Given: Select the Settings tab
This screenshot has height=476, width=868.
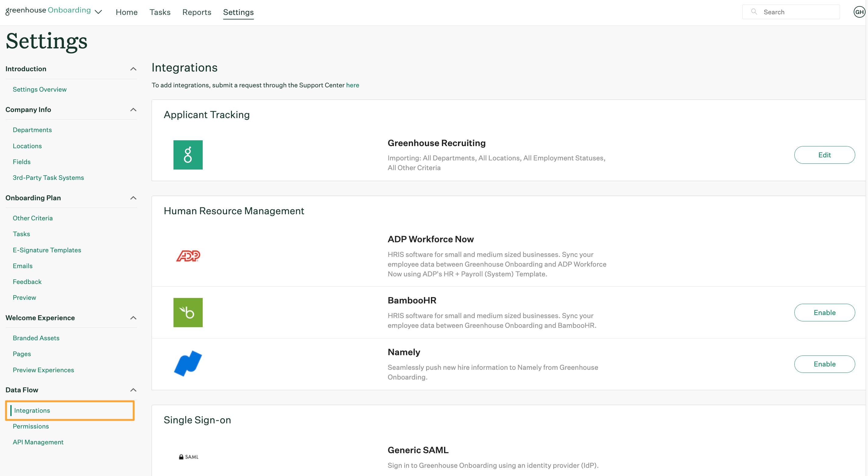Looking at the screenshot, I should pyautogui.click(x=238, y=12).
